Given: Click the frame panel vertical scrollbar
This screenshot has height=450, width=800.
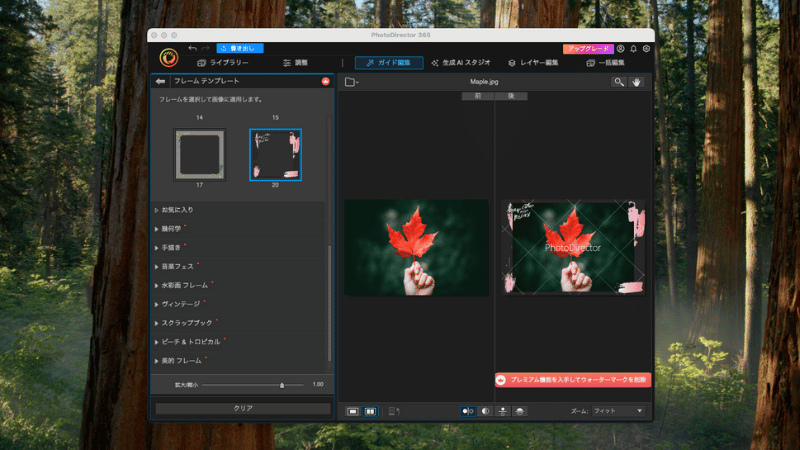Looking at the screenshot, I should tap(330, 304).
